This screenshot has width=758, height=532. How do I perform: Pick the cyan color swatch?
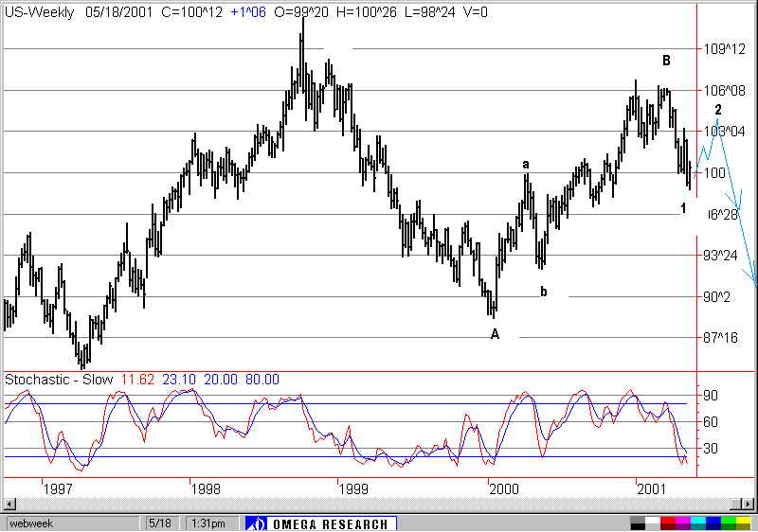pos(698,520)
